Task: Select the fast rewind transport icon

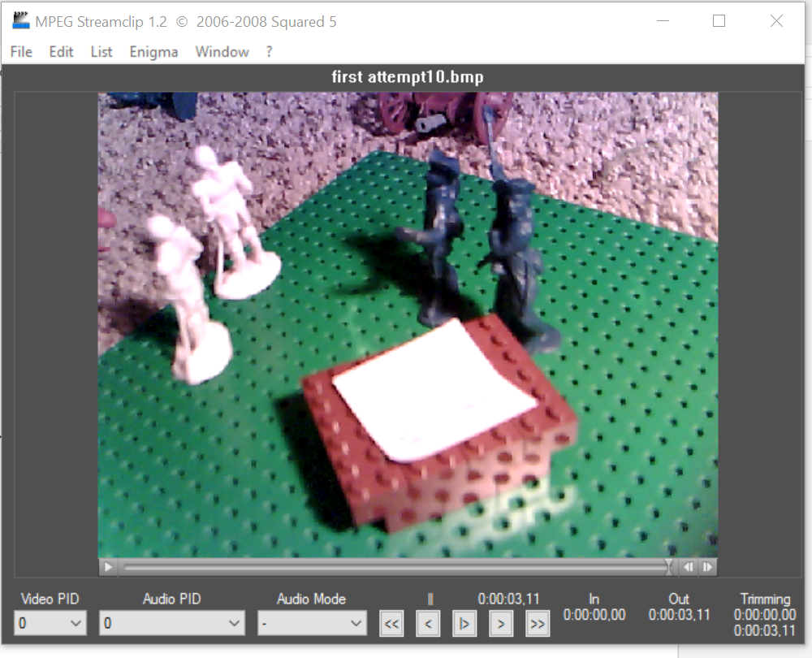Action: click(391, 623)
